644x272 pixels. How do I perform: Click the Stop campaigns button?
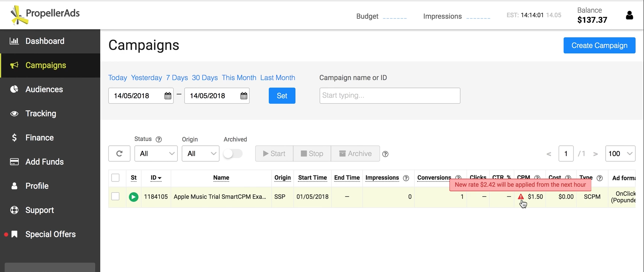click(312, 154)
